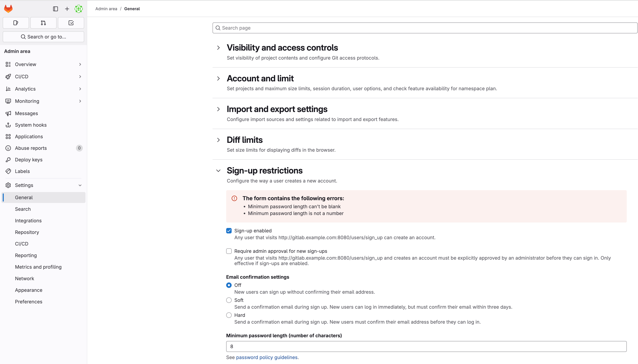Image resolution: width=638 pixels, height=364 pixels.
Task: Open the user avatar menu
Action: (79, 9)
